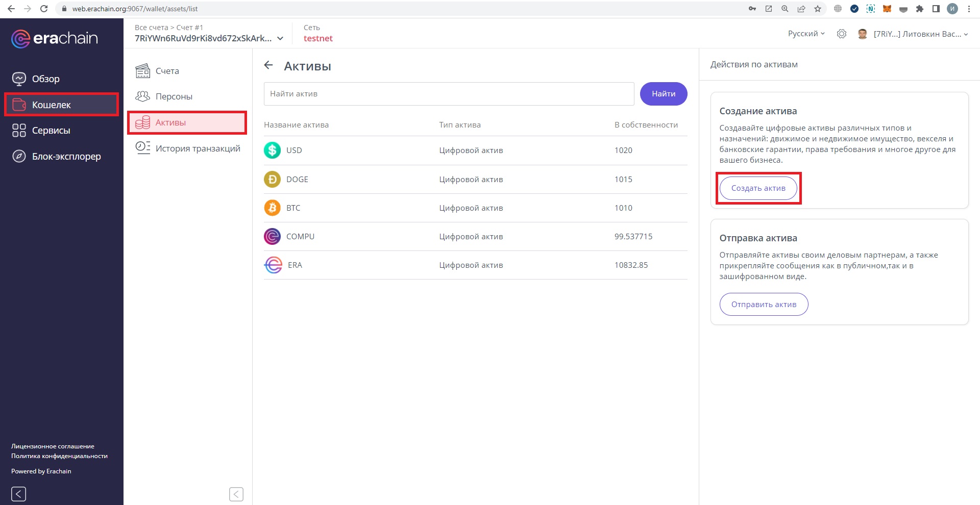Open the Политика конфиденциальности link
This screenshot has height=505, width=980.
[59, 456]
